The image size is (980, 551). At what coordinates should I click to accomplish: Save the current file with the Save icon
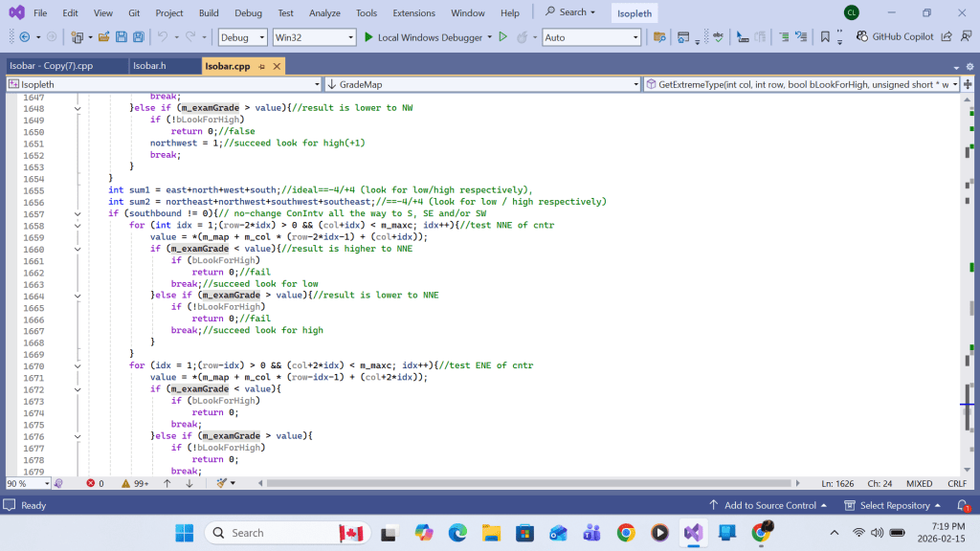pos(122,37)
